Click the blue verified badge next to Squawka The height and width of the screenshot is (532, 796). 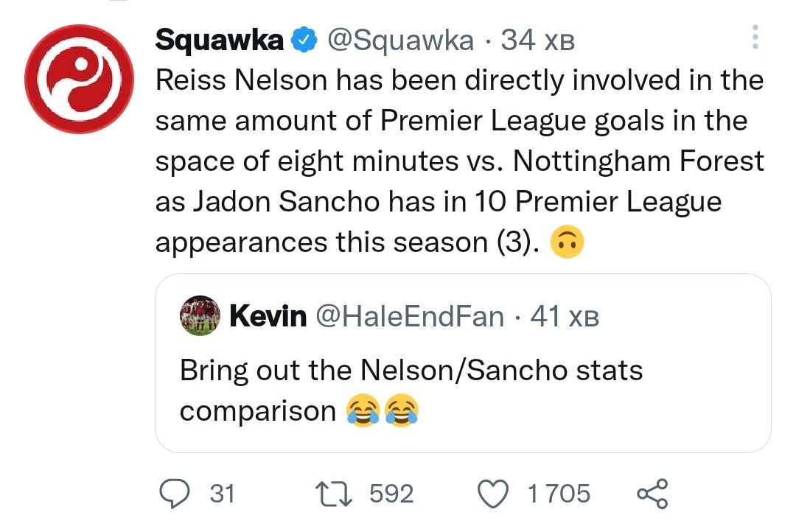pos(303,41)
